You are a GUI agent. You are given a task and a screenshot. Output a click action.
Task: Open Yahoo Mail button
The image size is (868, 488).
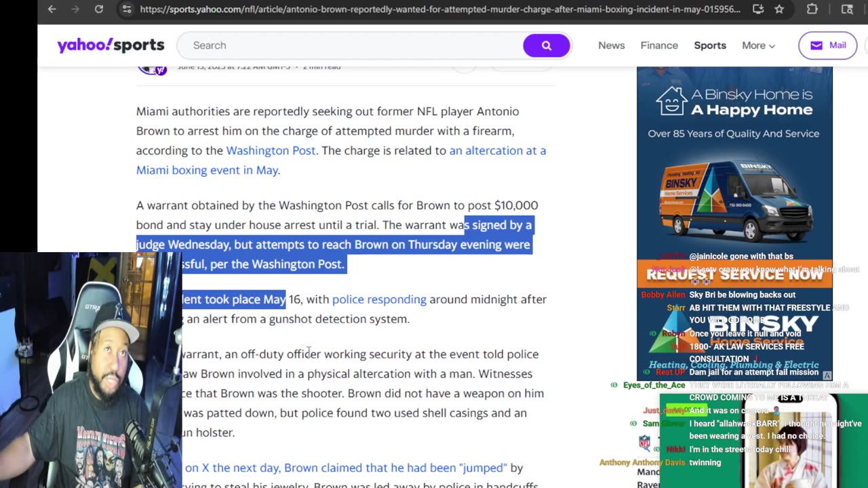click(x=828, y=45)
